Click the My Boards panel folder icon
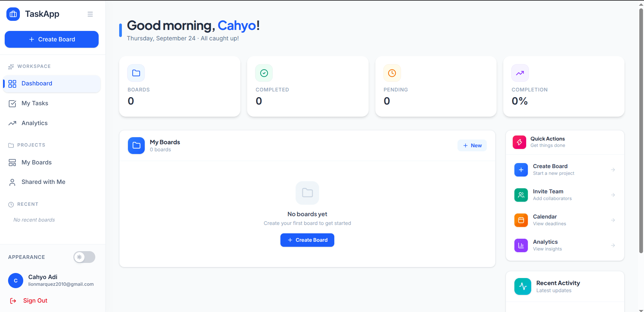644x312 pixels. (136, 146)
